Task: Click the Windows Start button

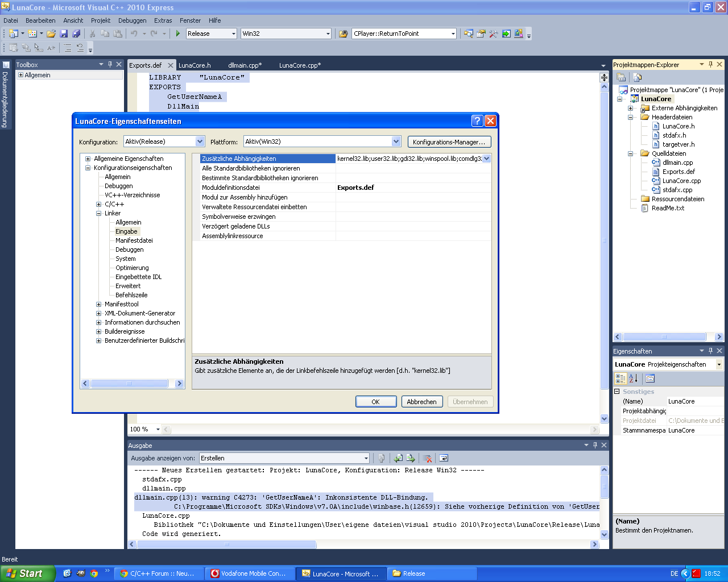Action: 28,573
